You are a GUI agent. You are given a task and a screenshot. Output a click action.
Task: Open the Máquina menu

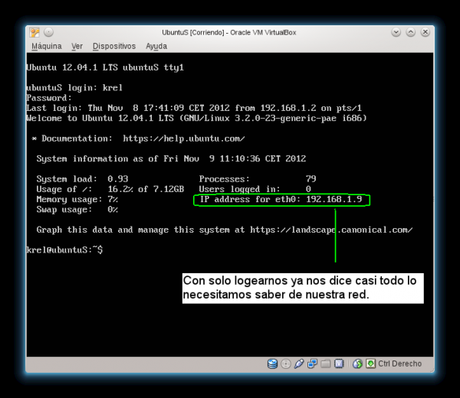coord(47,46)
